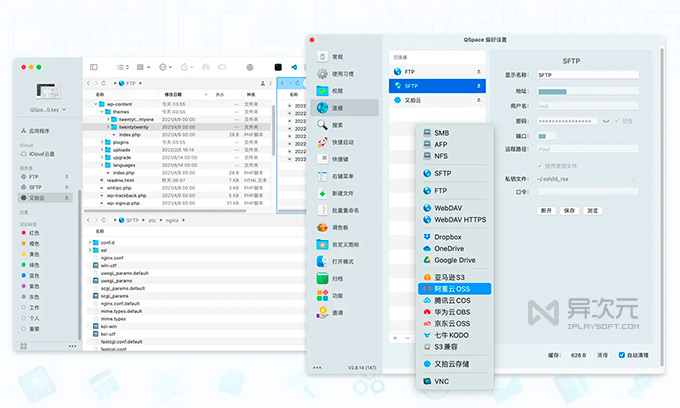Image resolution: width=680 pixels, height=408 pixels.
Task: Open the QSpa...0.key workspace dropdown
Action: click(48, 110)
